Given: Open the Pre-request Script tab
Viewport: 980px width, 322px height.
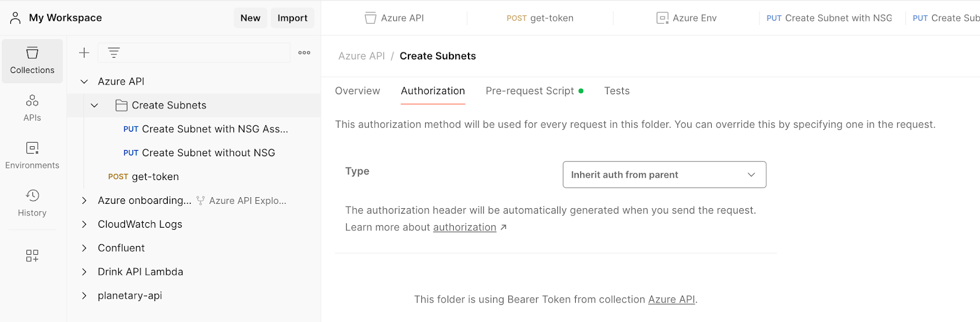Looking at the screenshot, I should 535,91.
